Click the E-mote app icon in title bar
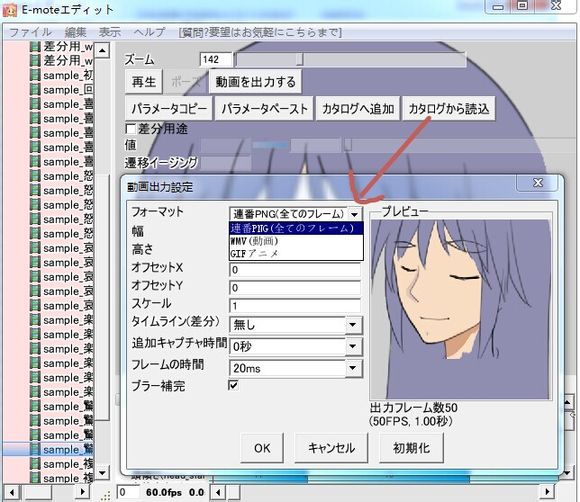580x502 pixels. 10,10
